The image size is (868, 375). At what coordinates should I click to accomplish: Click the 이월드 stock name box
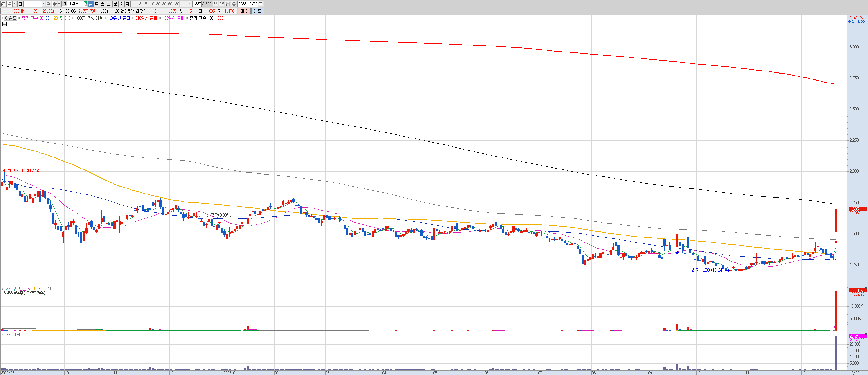coord(74,4)
